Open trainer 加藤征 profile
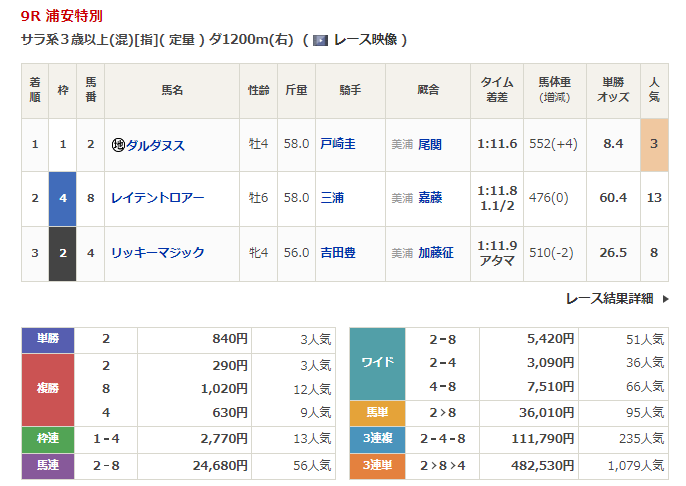This screenshot has width=686, height=486. pyautogui.click(x=435, y=253)
